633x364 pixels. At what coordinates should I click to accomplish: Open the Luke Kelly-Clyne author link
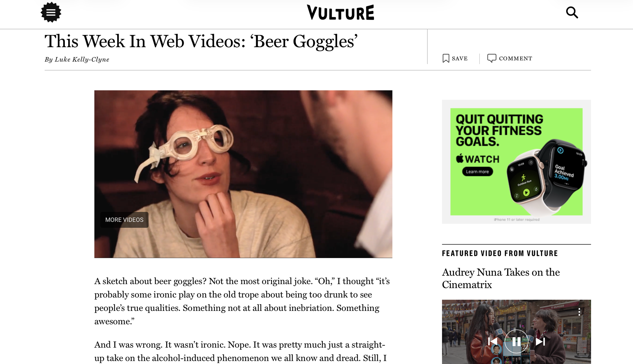(82, 59)
